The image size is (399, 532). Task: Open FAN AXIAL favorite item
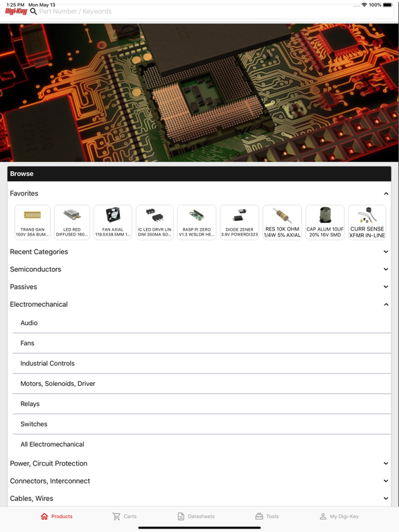click(x=113, y=222)
